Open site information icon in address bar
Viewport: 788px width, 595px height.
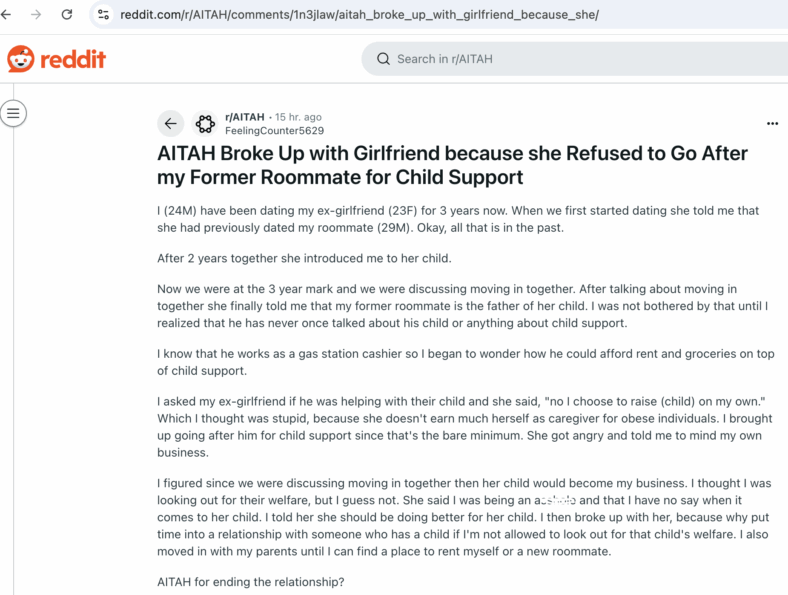(x=104, y=15)
